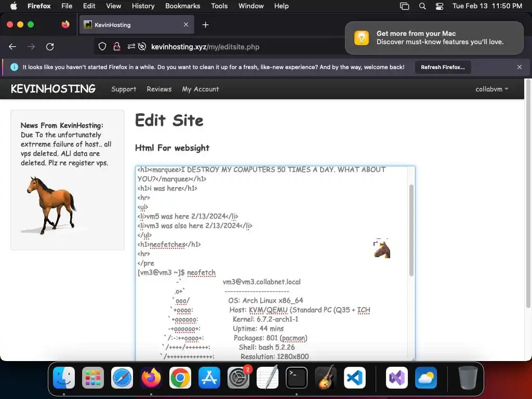
Task: Click the horse head image in the textarea
Action: coord(382,249)
